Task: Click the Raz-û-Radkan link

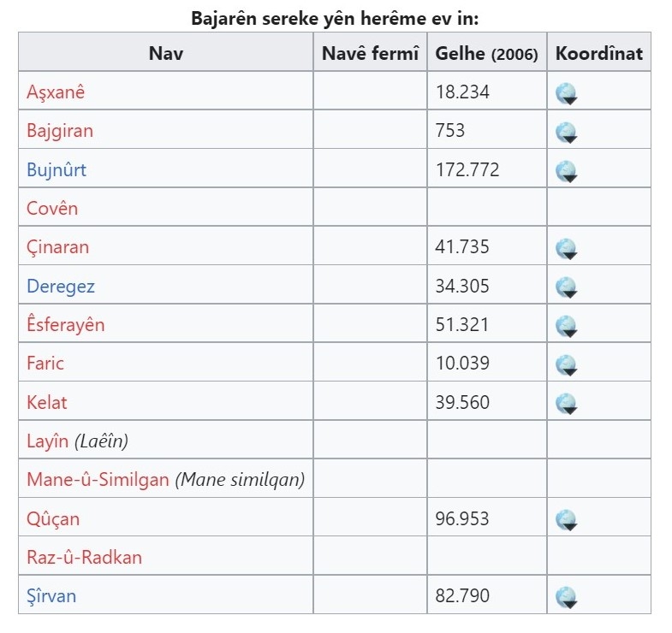Action: tap(85, 557)
